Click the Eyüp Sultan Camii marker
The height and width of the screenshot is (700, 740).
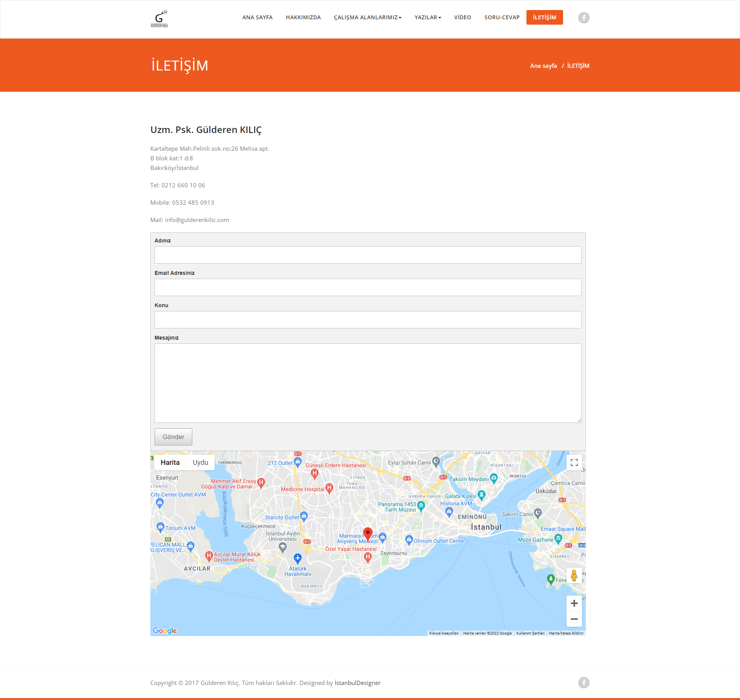pos(436,461)
